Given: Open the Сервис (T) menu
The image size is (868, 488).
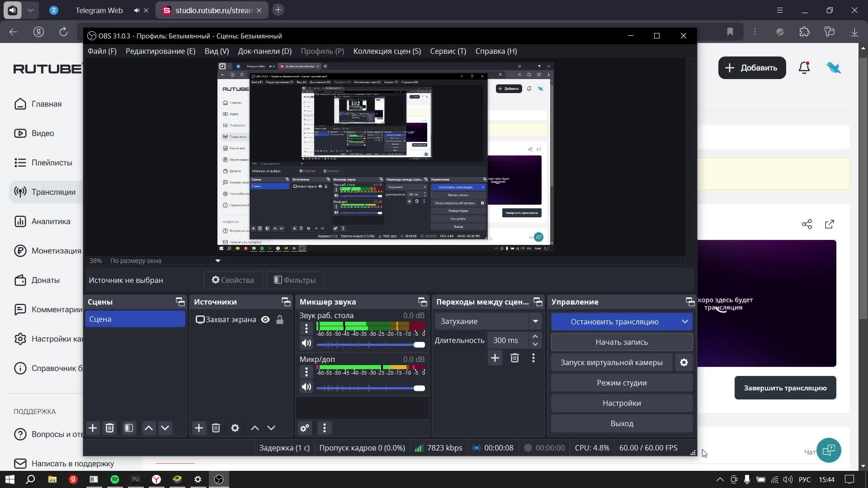Looking at the screenshot, I should pos(448,51).
